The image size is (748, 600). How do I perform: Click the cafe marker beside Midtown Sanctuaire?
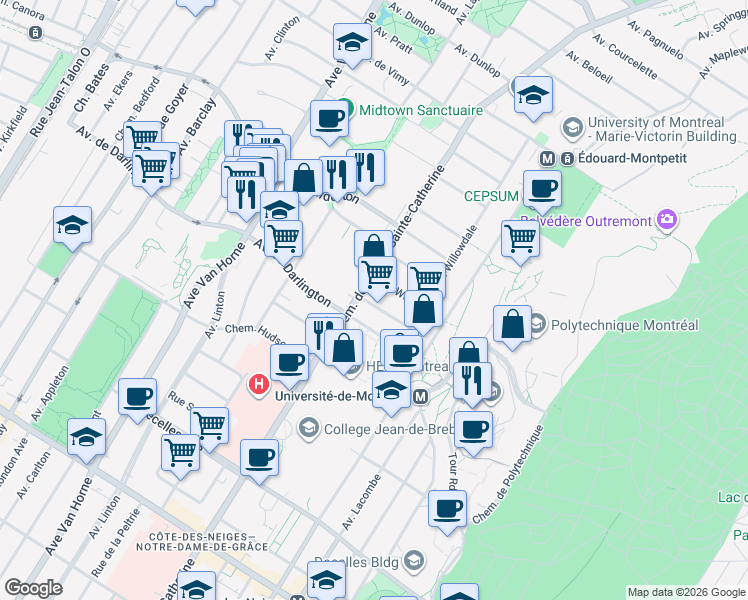[329, 119]
